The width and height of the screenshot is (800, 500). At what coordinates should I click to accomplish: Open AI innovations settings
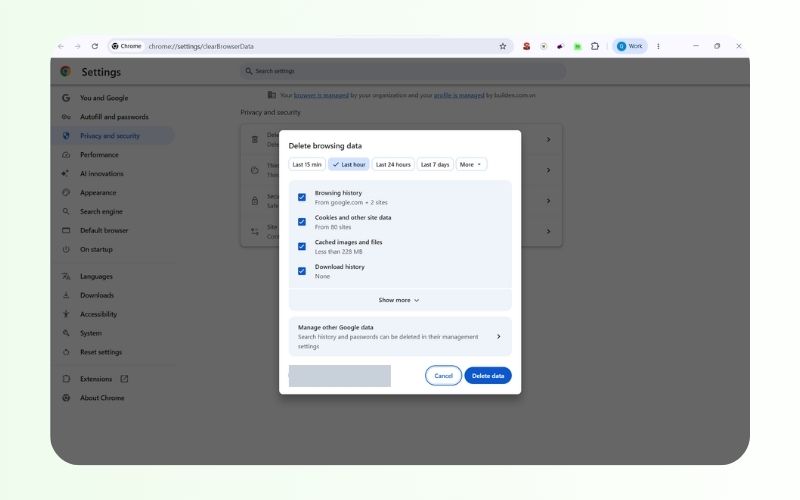point(102,173)
